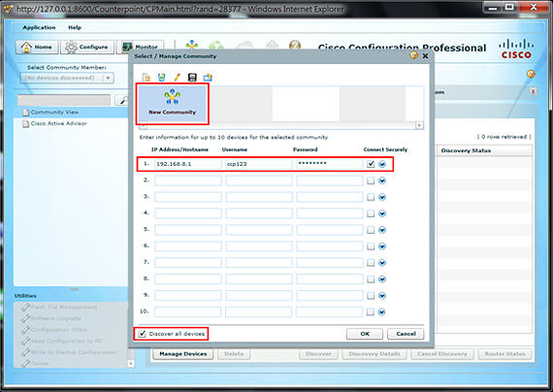Image resolution: width=553 pixels, height=392 pixels.
Task: Expand the blue arrow options for row 2
Action: click(382, 180)
